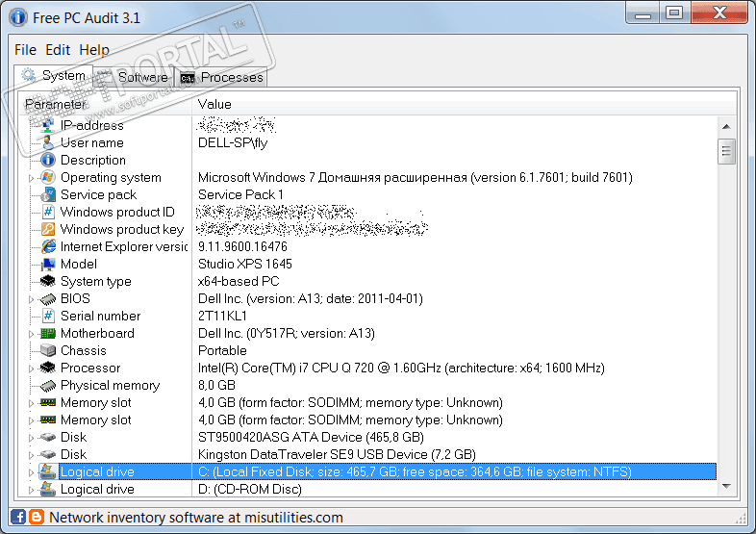Expand the Motherboard node

point(32,334)
